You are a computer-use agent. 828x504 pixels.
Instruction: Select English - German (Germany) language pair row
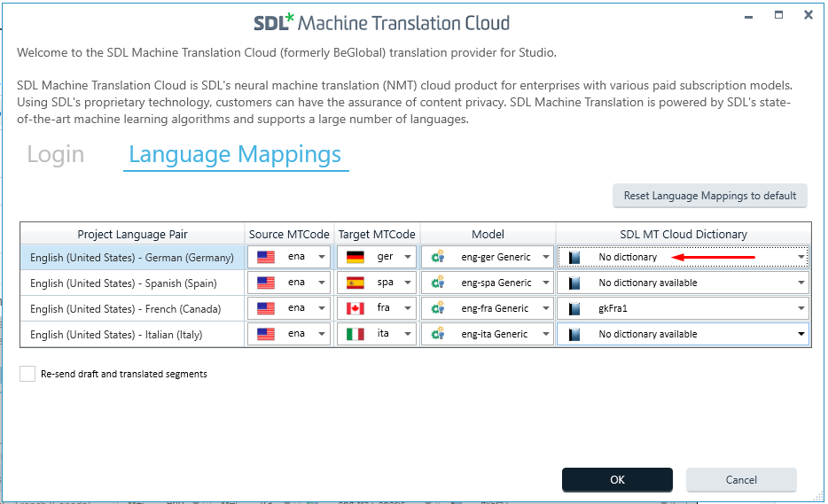tap(132, 258)
